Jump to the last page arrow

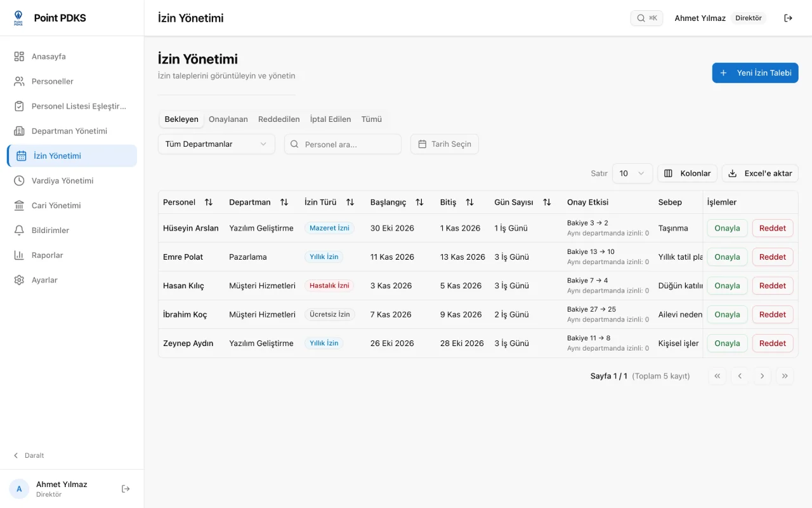(x=785, y=376)
